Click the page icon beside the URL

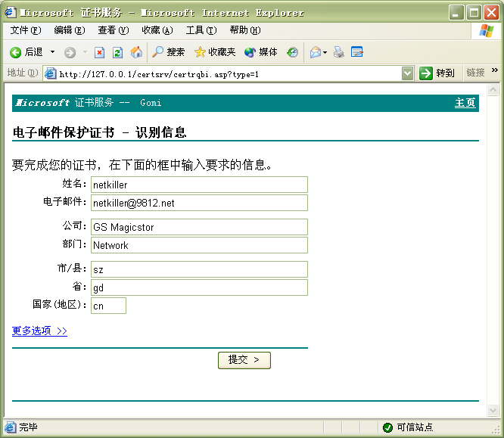(x=50, y=73)
